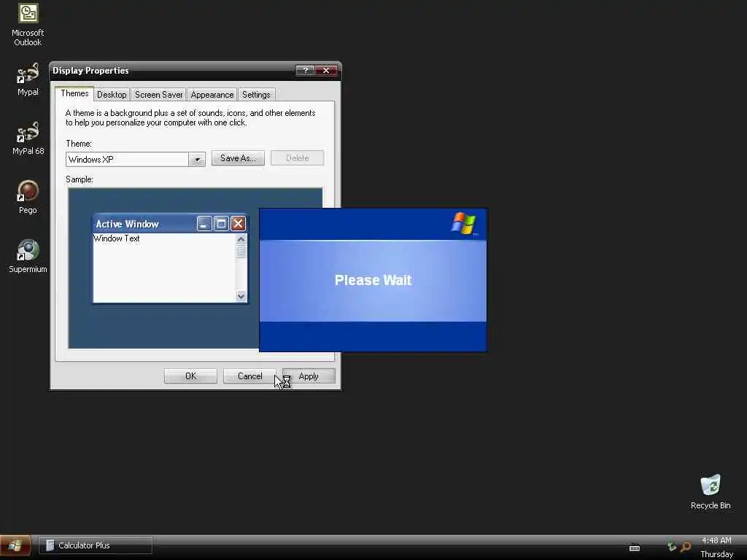Click the sample window minimize button

tap(204, 224)
